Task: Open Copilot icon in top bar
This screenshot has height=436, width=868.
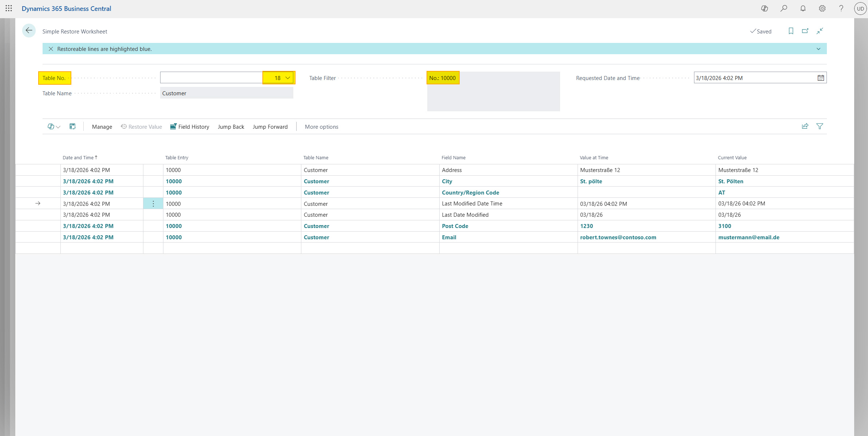Action: pos(765,8)
